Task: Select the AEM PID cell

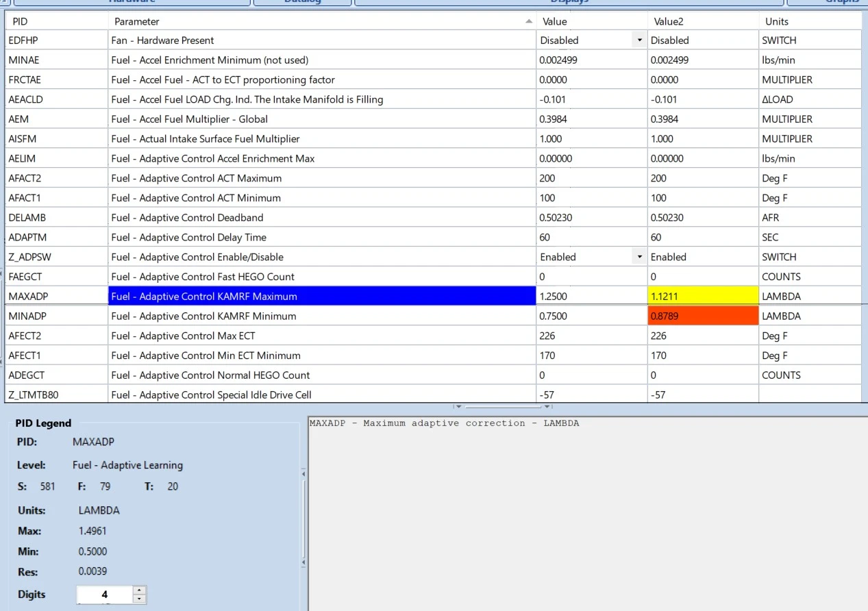Action: pyautogui.click(x=57, y=119)
